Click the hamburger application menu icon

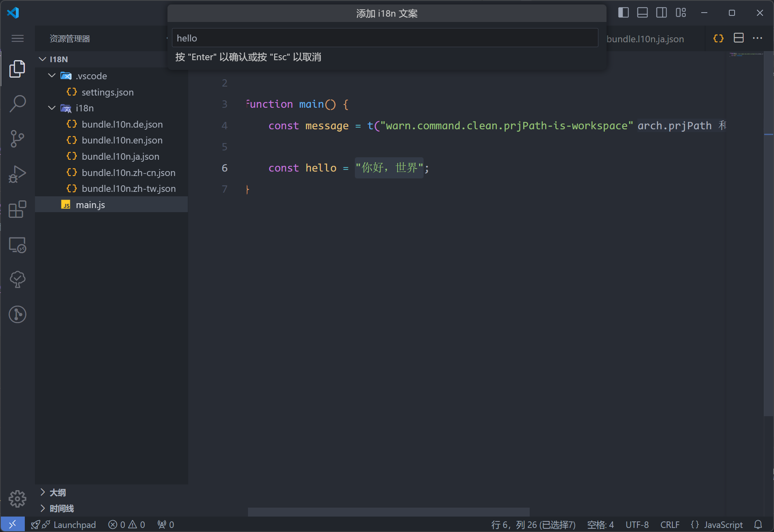click(17, 39)
